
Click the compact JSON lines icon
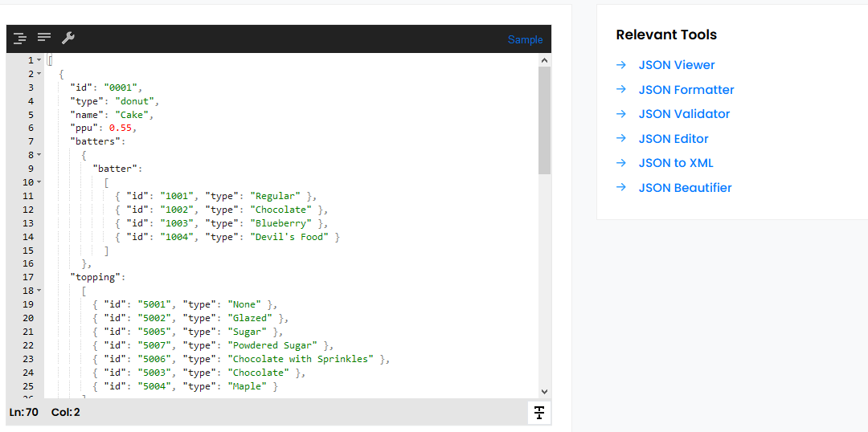44,38
